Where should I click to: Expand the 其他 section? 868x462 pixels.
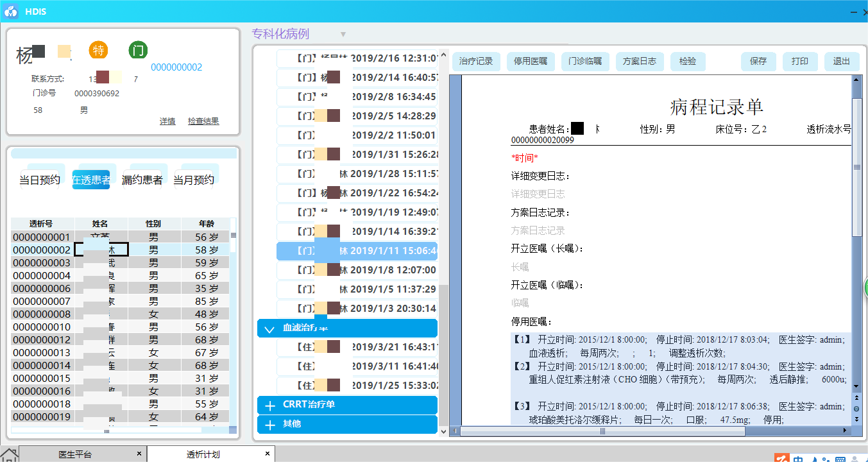(x=269, y=425)
